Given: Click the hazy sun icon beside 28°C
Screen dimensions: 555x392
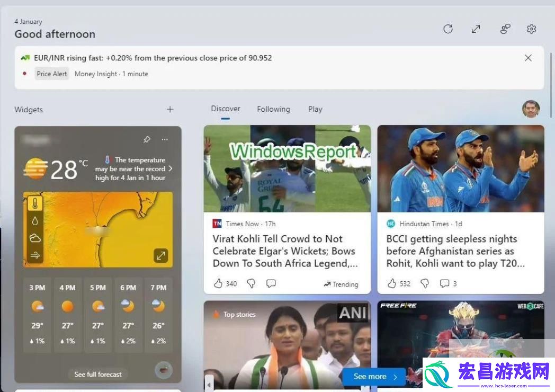Looking at the screenshot, I should coord(35,168).
